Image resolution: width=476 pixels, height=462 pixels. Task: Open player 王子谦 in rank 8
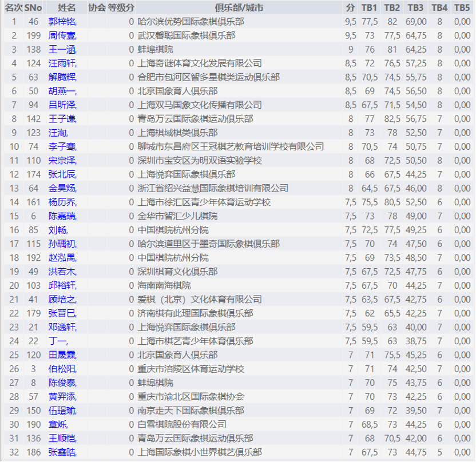tap(62, 119)
